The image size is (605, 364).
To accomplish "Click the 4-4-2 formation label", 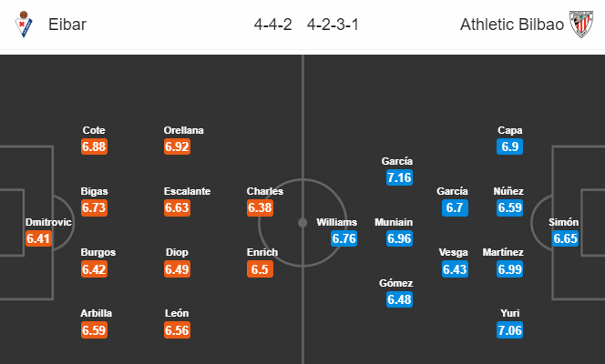I will pyautogui.click(x=272, y=25).
